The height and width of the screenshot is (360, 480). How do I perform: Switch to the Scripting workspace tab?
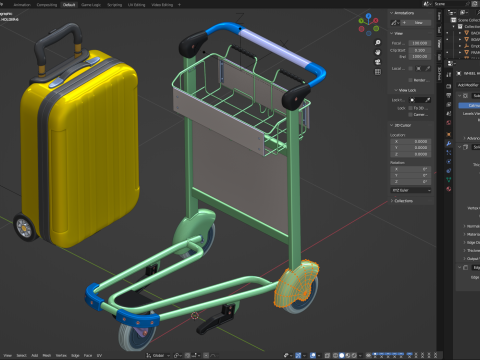[x=114, y=5]
